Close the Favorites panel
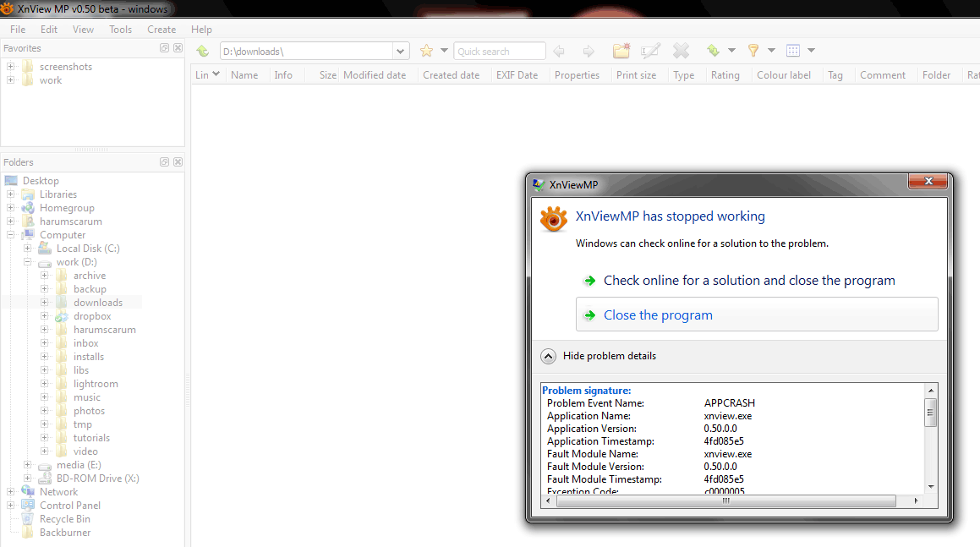980x547 pixels. [178, 48]
